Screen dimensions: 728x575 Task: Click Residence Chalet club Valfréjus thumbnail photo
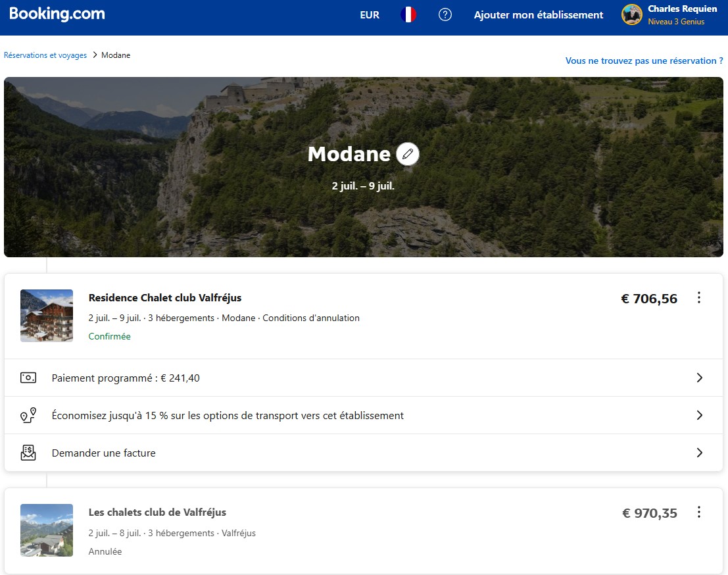47,316
